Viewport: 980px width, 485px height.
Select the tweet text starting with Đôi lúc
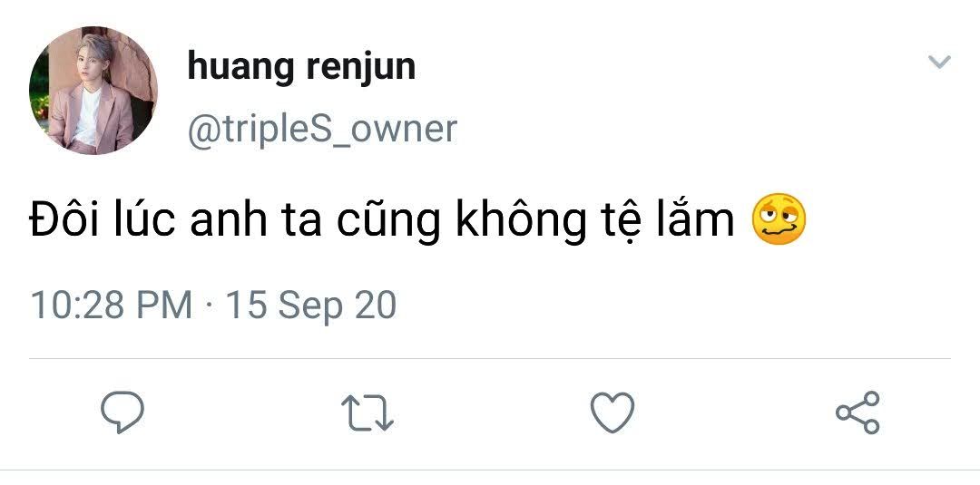click(x=382, y=221)
